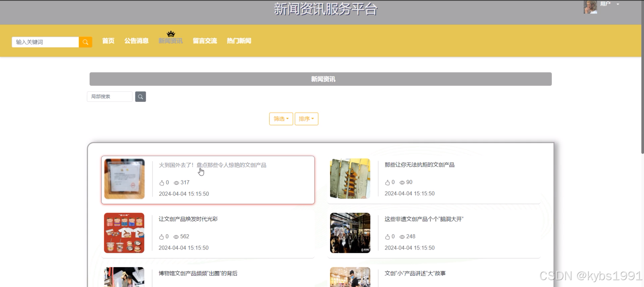Open article 那些让你无法抗拒的文创产品
Screen dimensions: 644x287
[419, 165]
